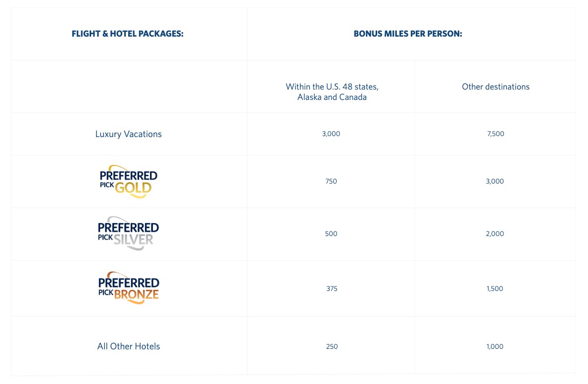Click the Preferred Pick Silver logo
Screen dimensions: 588x384
[128, 234]
